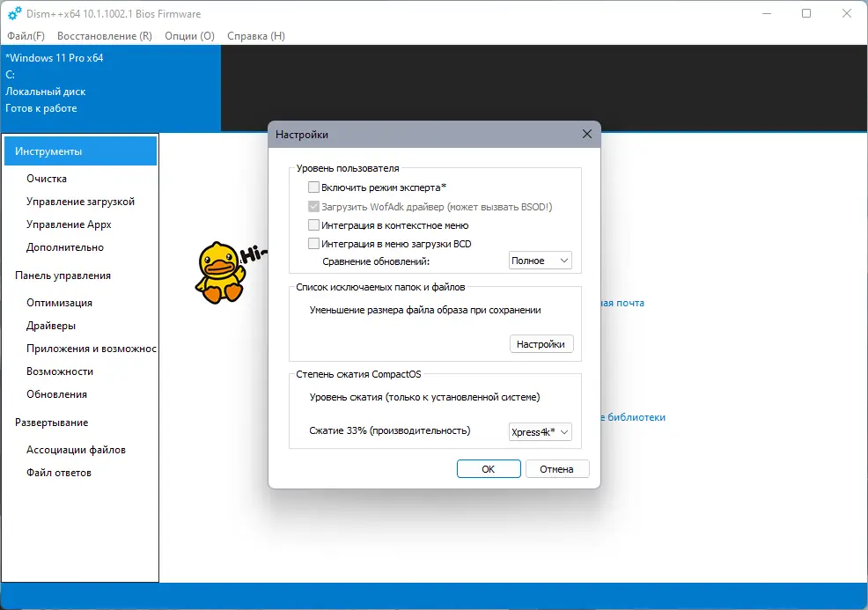
Task: Click the partially hidden почта link
Action: [x=622, y=303]
